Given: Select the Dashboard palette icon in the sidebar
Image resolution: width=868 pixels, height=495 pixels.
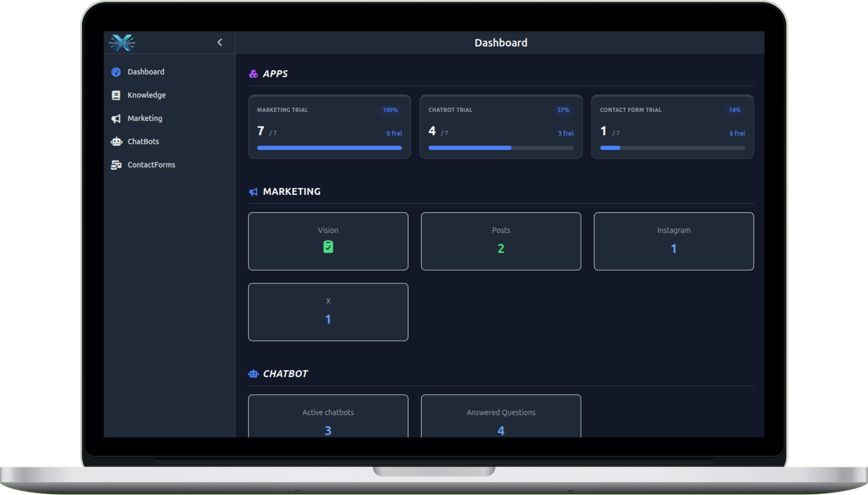Looking at the screenshot, I should coord(116,72).
